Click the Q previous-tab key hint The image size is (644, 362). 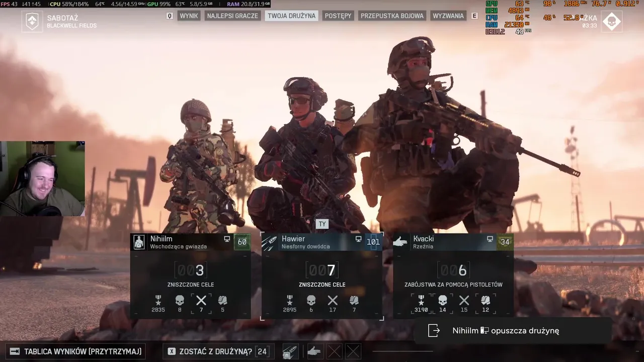170,16
